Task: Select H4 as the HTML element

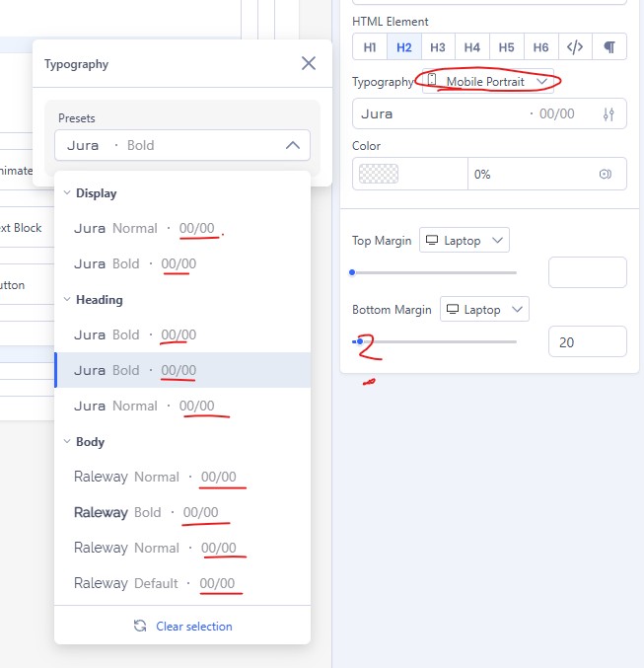Action: coord(472,46)
